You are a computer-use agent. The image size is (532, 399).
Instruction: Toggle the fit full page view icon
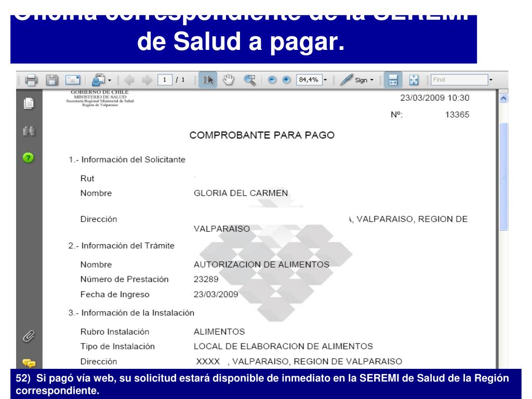[x=414, y=80]
